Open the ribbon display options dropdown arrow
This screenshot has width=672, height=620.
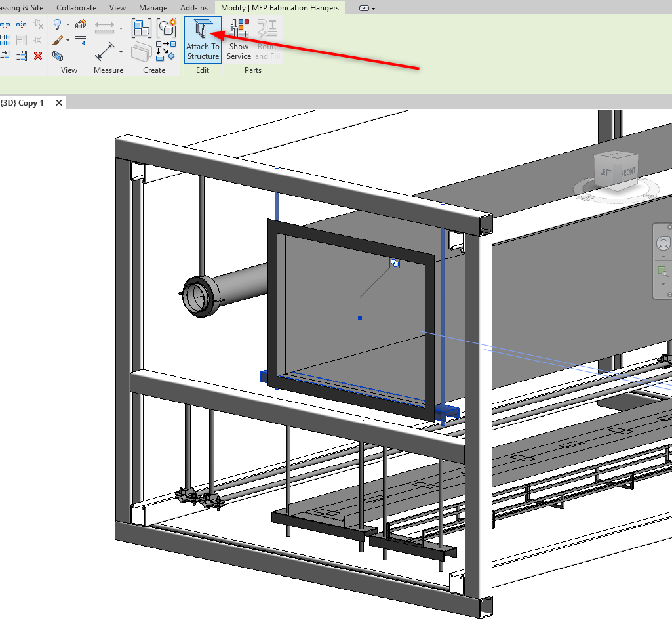(374, 9)
